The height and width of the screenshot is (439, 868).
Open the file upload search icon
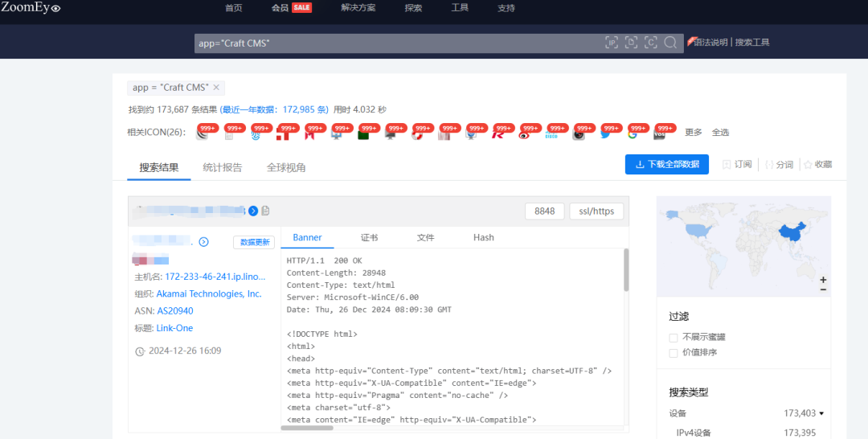pos(631,43)
